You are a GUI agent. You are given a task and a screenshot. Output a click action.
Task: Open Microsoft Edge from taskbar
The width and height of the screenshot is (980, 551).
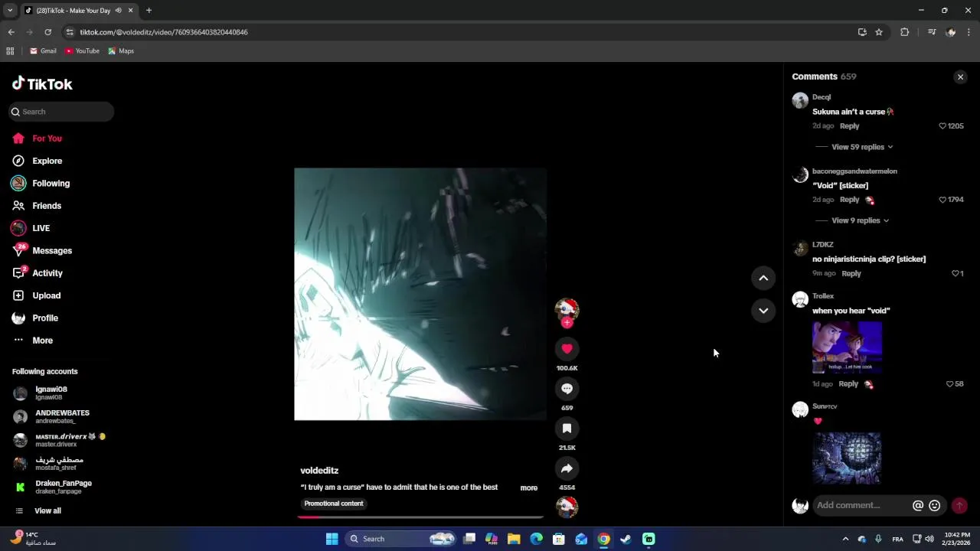[x=536, y=540]
